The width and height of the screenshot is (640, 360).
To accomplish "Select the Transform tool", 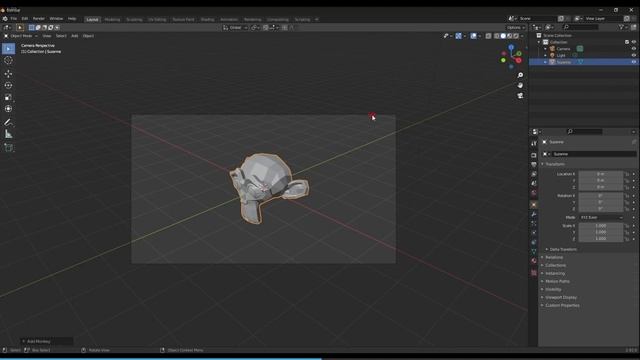I will click(8, 109).
